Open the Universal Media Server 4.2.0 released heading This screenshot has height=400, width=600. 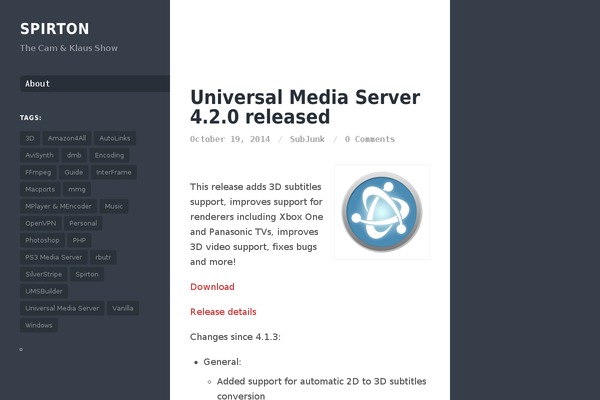click(x=305, y=107)
